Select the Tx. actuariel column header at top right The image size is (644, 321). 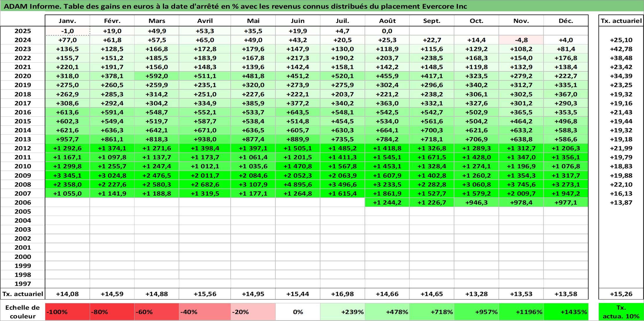coord(621,21)
